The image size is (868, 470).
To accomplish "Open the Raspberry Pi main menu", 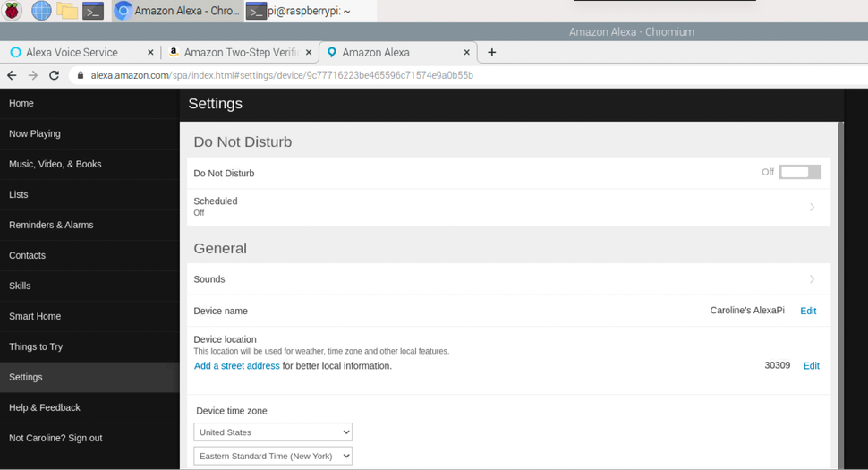I will (x=13, y=11).
